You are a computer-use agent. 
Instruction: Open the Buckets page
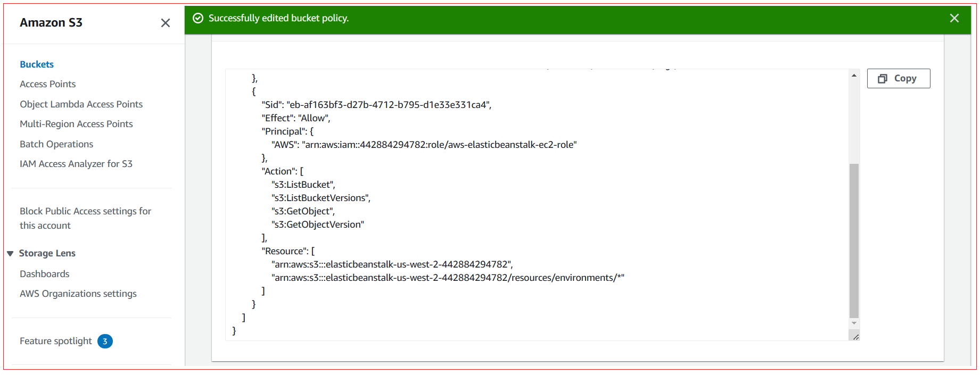(37, 64)
